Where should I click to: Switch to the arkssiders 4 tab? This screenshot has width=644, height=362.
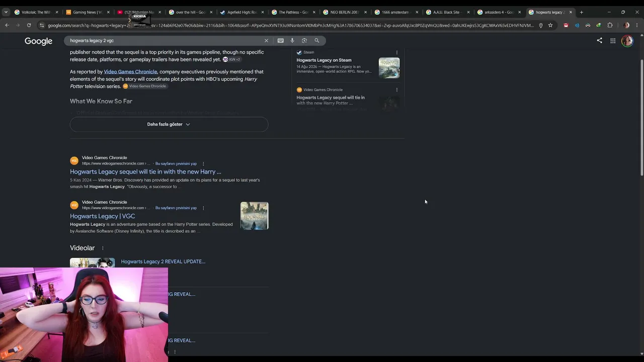click(499, 12)
